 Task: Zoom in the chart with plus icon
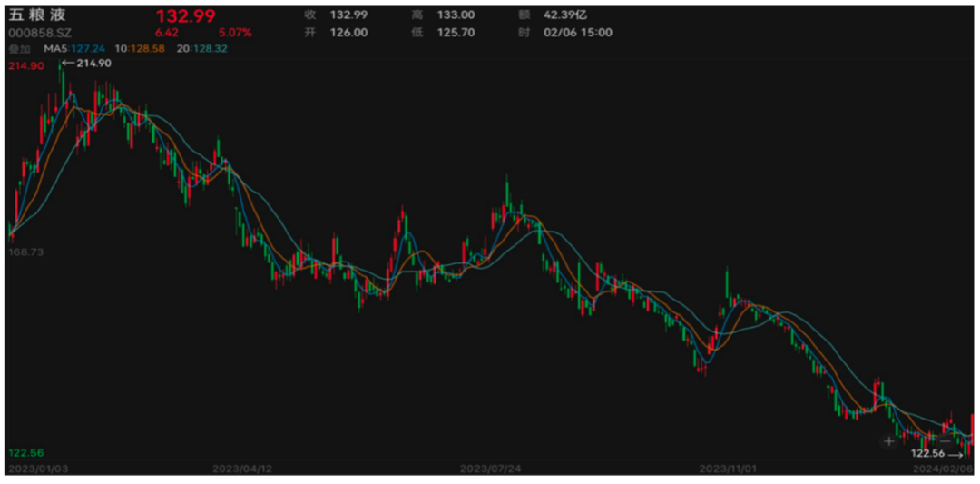point(888,441)
